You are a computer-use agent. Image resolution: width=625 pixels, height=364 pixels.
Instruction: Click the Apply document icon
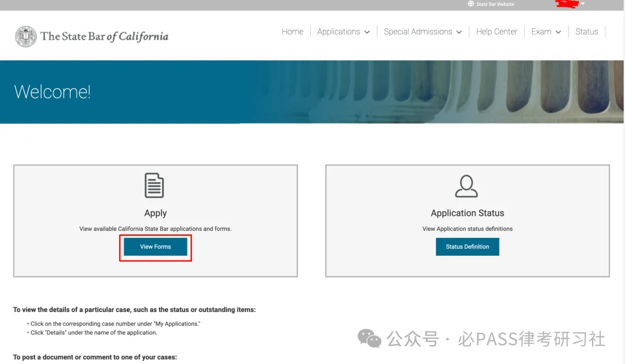pyautogui.click(x=155, y=185)
